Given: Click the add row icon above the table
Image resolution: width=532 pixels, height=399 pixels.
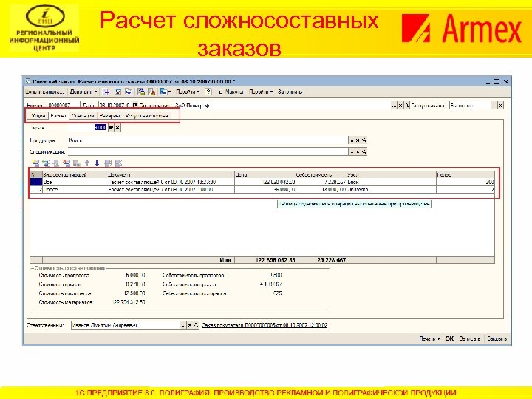Looking at the screenshot, I should click(35, 163).
